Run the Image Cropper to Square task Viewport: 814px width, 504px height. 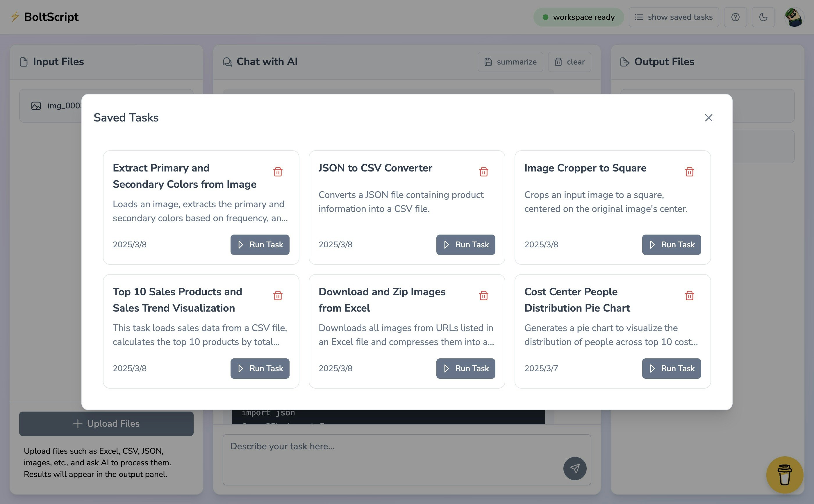click(x=671, y=245)
